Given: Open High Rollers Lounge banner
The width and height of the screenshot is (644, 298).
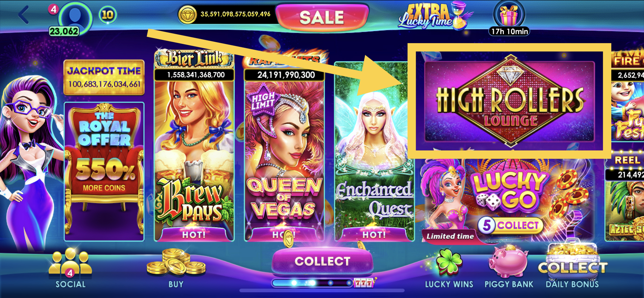Looking at the screenshot, I should tap(510, 101).
